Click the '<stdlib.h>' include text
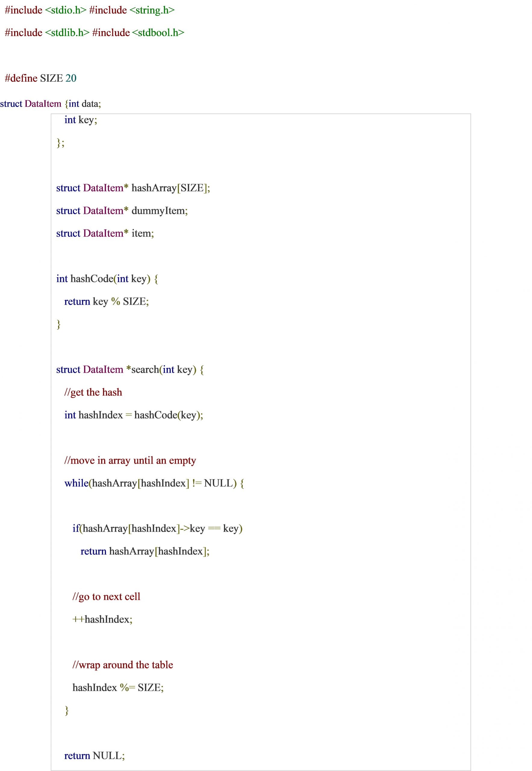 pyautogui.click(x=67, y=33)
